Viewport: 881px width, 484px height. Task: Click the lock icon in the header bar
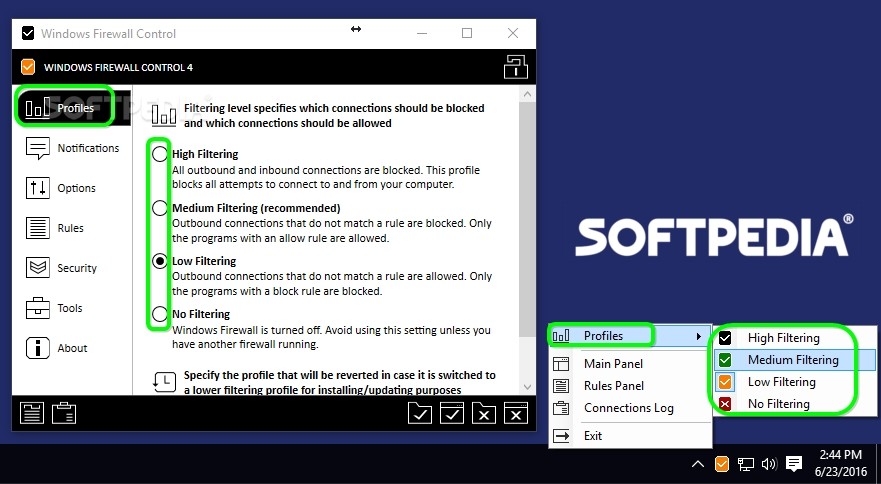[515, 67]
